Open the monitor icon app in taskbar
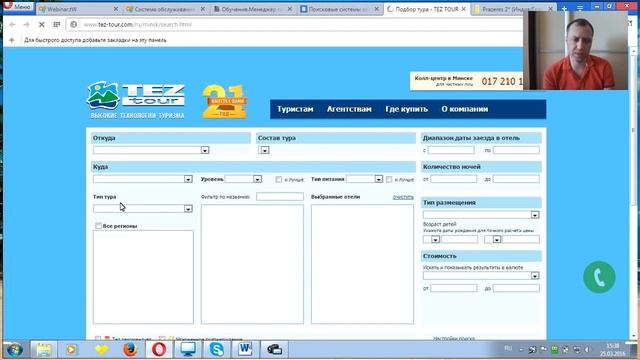The height and width of the screenshot is (360, 640). tap(188, 350)
